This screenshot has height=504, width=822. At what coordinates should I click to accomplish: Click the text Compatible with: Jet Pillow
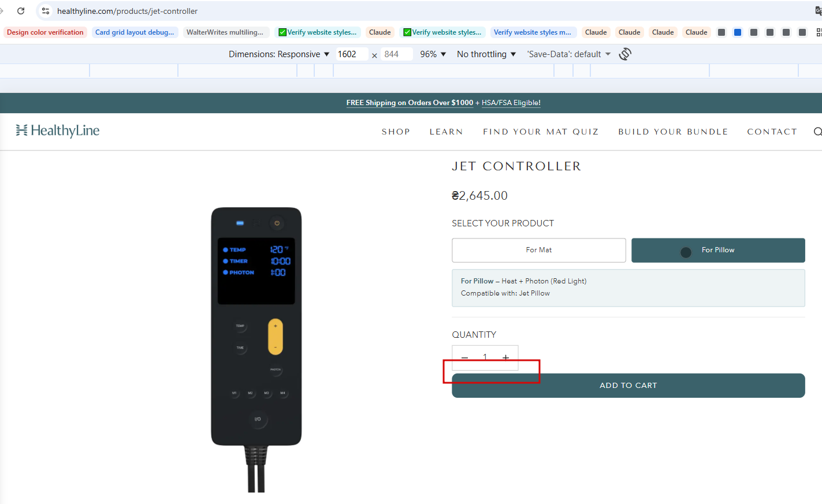tap(505, 293)
